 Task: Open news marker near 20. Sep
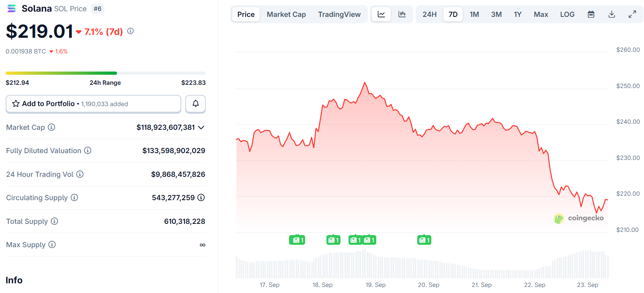tap(424, 240)
